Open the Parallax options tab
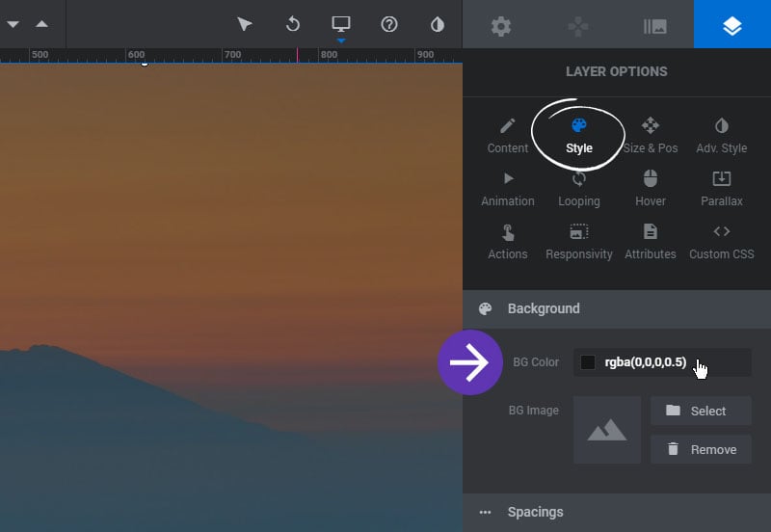771x532 pixels. (721, 189)
